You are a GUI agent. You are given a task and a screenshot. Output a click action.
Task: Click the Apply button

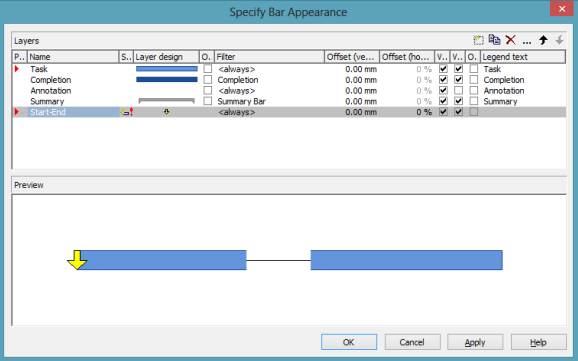tap(475, 342)
